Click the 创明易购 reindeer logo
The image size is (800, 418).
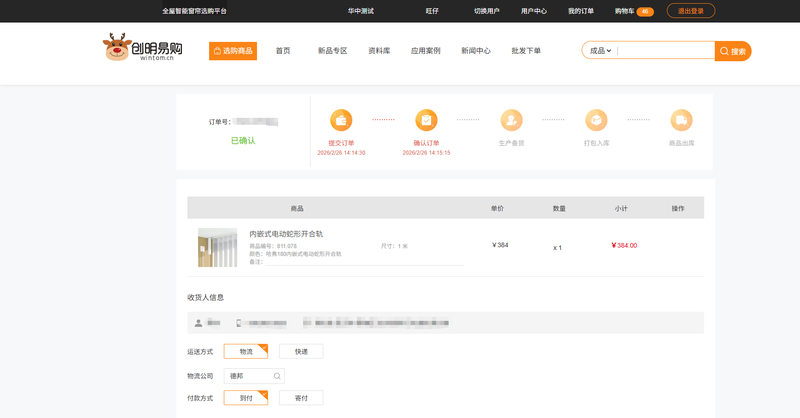[x=142, y=47]
